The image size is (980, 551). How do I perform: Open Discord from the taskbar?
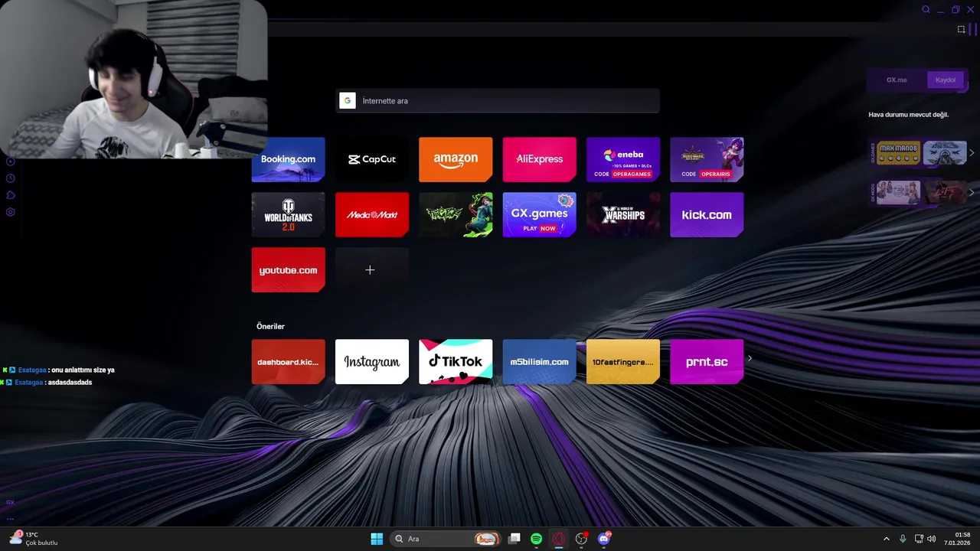pyautogui.click(x=604, y=539)
